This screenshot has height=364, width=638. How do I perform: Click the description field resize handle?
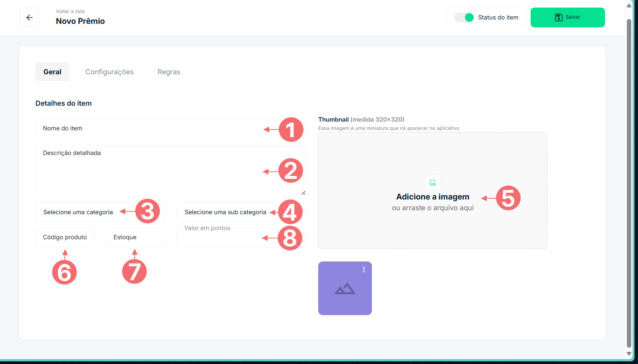click(x=303, y=193)
